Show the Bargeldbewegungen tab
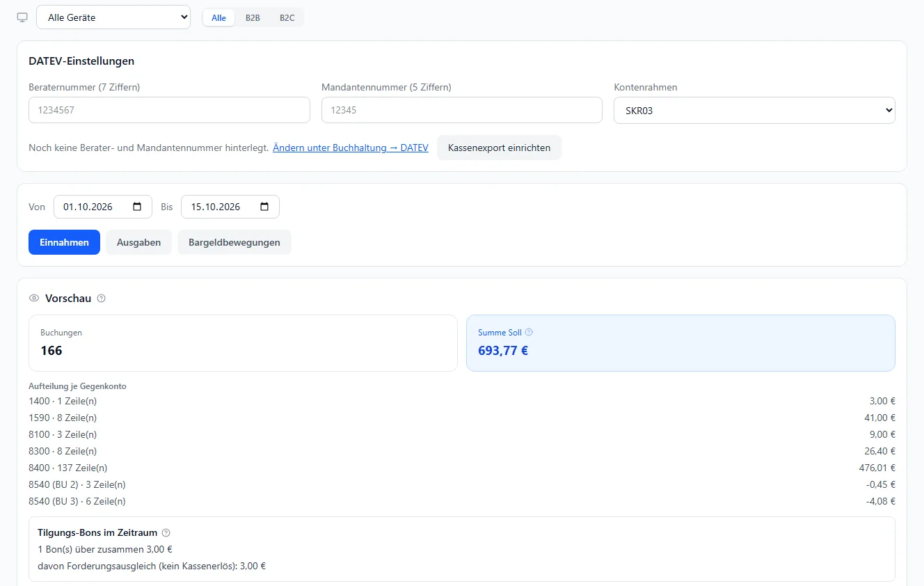 (234, 242)
